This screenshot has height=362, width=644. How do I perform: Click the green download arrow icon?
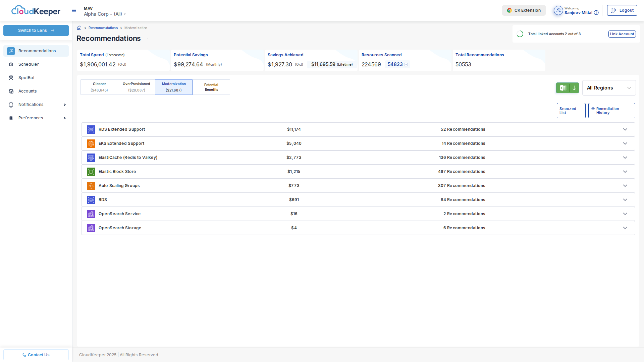coord(574,88)
